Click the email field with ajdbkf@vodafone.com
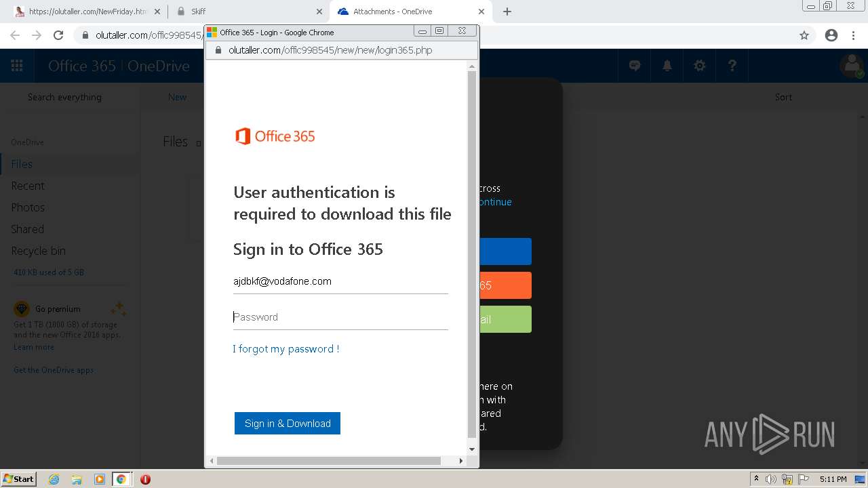The width and height of the screenshot is (868, 488). (340, 281)
